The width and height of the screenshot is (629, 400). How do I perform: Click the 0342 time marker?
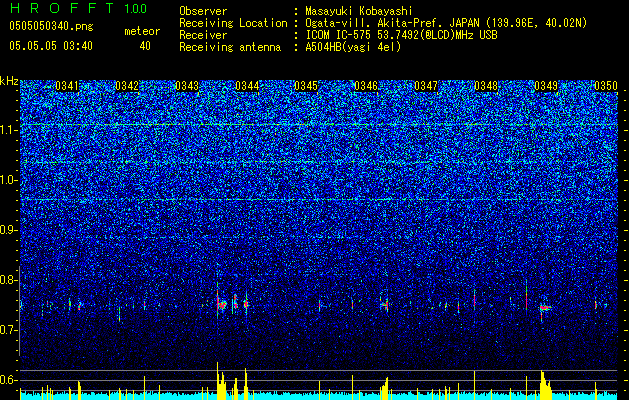[127, 86]
